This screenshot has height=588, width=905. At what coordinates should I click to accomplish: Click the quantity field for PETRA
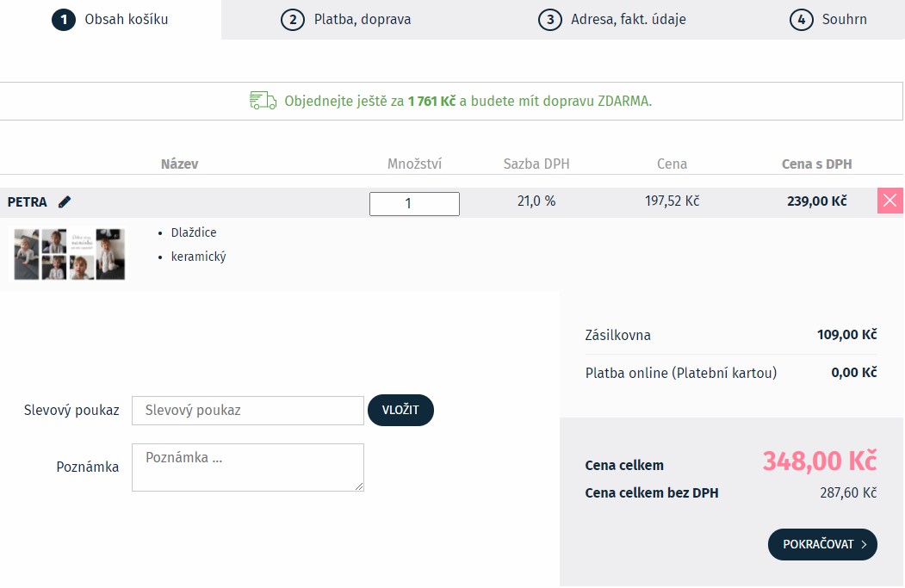[414, 204]
